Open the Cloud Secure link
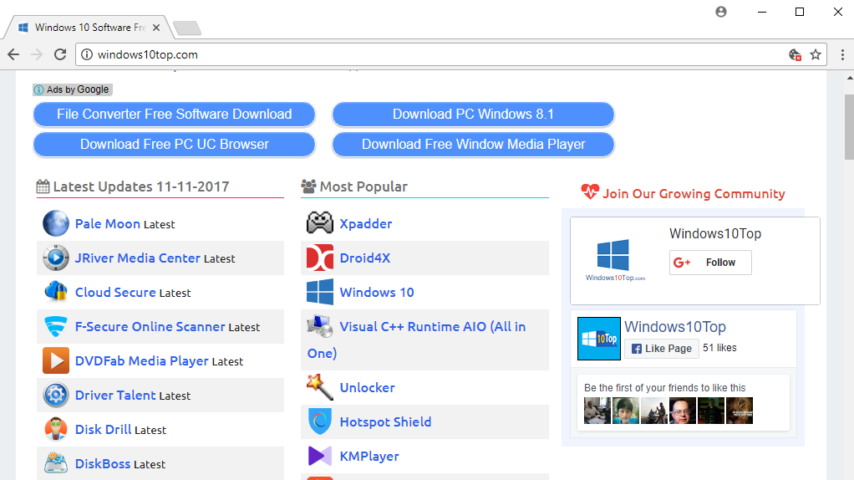The width and height of the screenshot is (854, 480). point(115,292)
